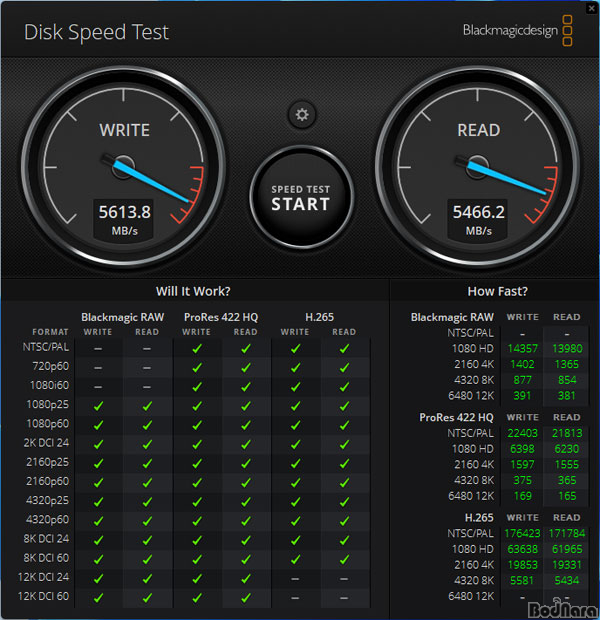The width and height of the screenshot is (600, 620).
Task: Click the Will It Work? panel heading
Action: 193,291
